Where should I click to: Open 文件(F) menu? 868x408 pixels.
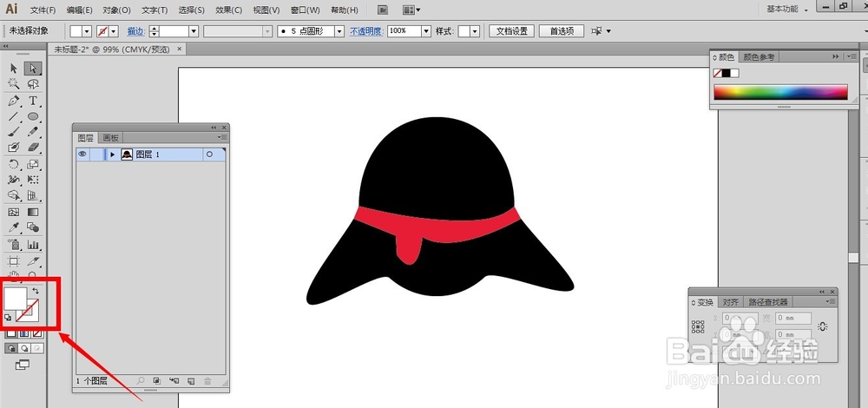tap(43, 10)
